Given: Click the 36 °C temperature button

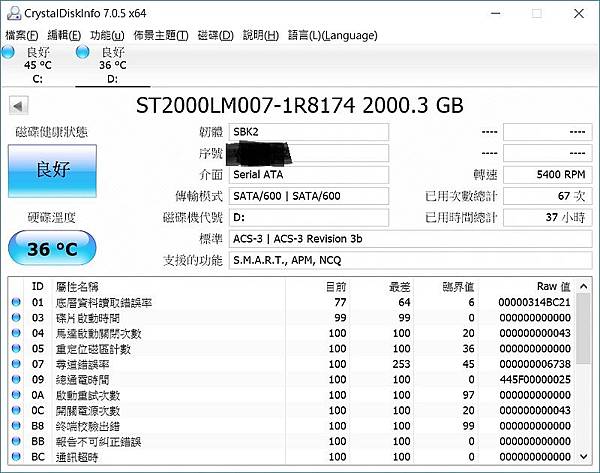Looking at the screenshot, I should pos(52,248).
